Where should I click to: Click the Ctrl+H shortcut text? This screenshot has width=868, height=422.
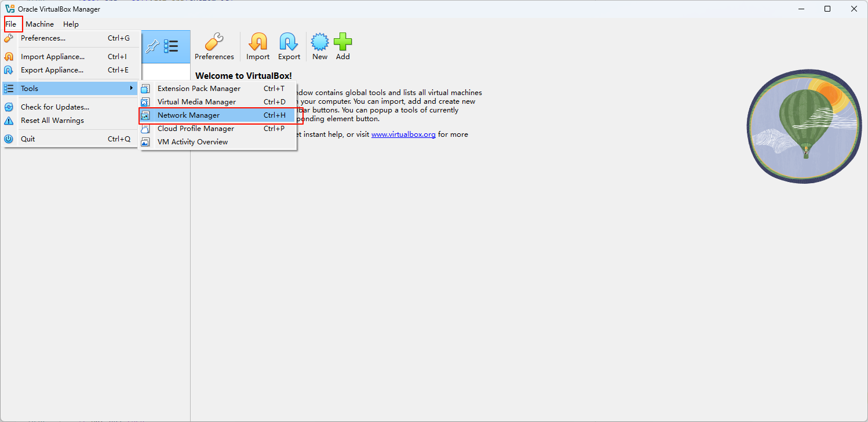point(275,115)
